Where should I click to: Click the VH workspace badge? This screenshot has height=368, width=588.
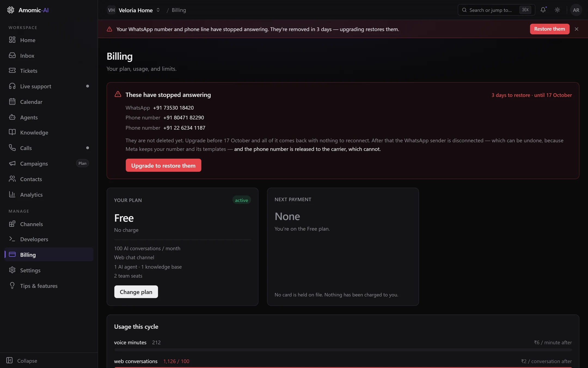point(111,10)
